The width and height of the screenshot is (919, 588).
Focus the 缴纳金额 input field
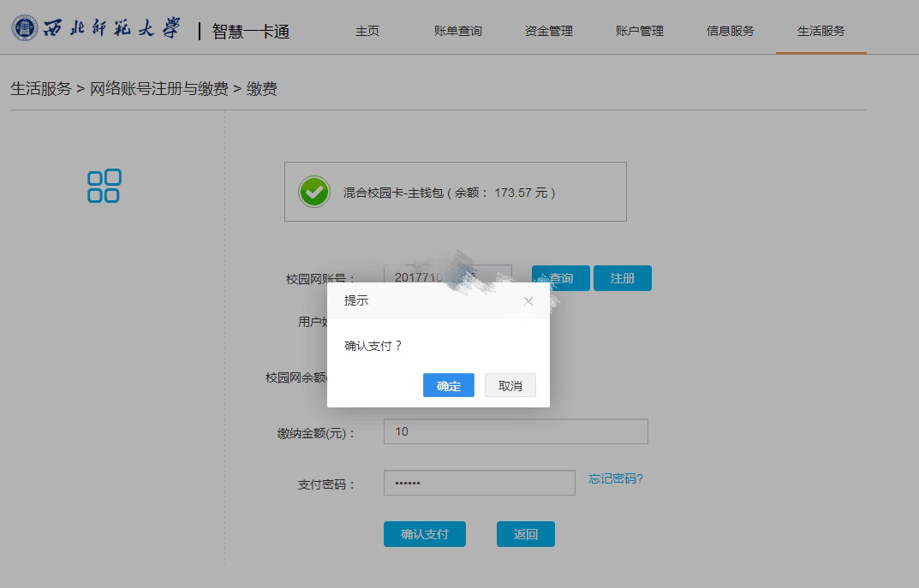pyautogui.click(x=515, y=431)
